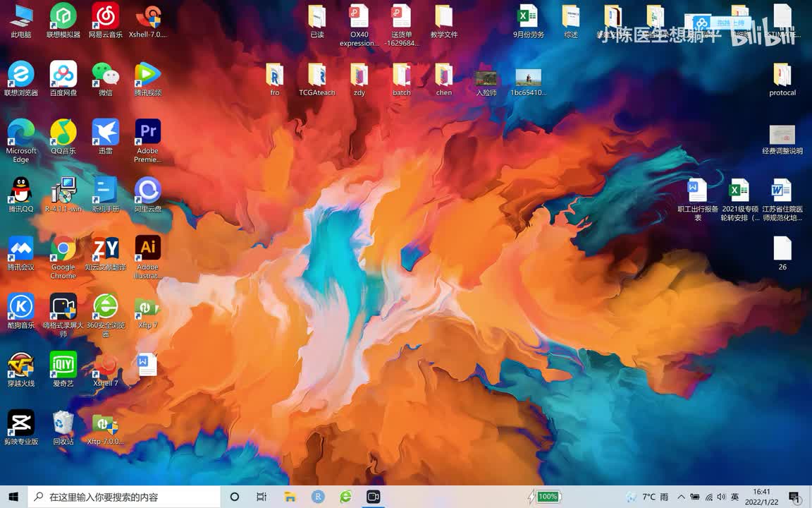The height and width of the screenshot is (508, 812).
Task: Launch 爱奇艺 video app icon
Action: click(63, 369)
